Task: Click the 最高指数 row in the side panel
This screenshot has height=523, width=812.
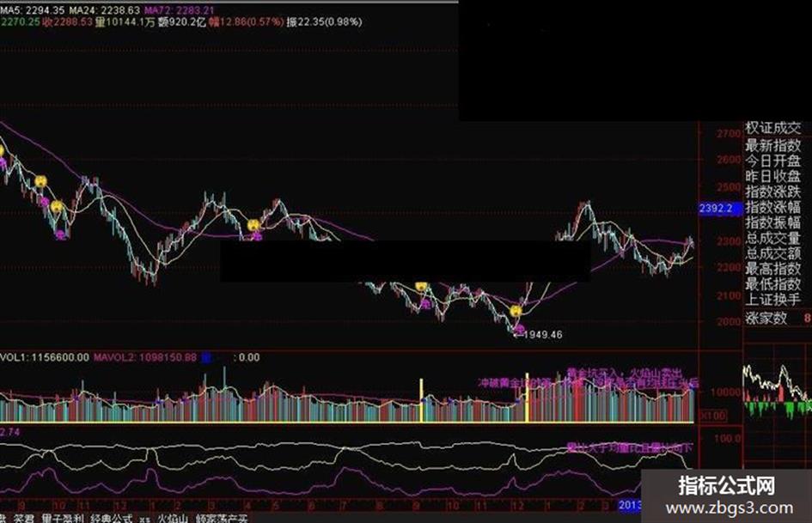Action: click(x=773, y=269)
